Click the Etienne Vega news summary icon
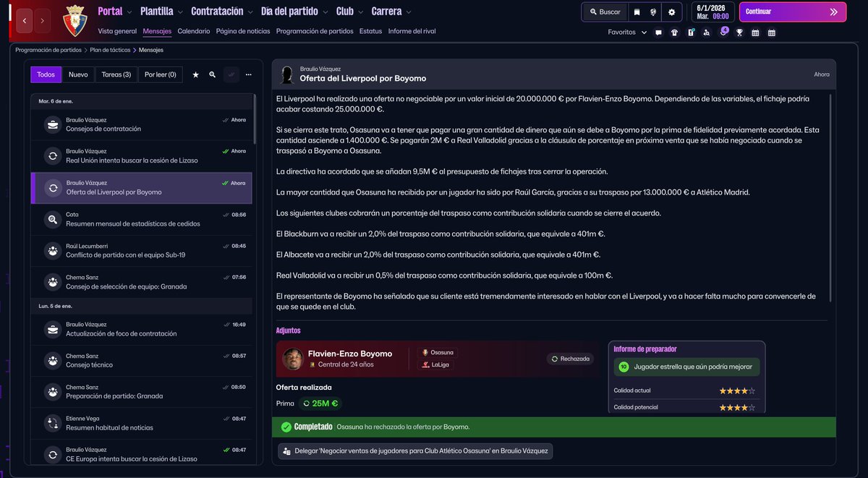Screen dimensions: 868x478 [x=53, y=423]
